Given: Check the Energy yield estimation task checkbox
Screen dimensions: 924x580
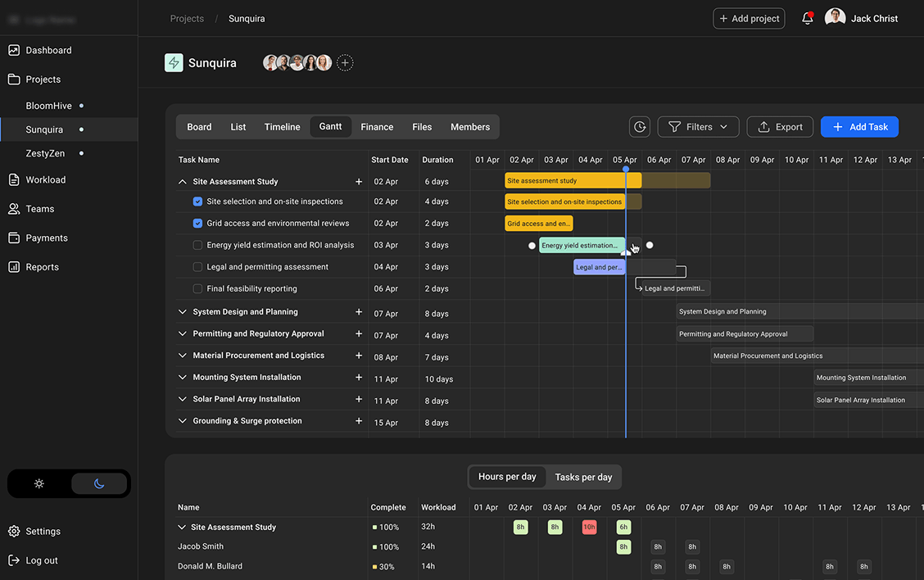Looking at the screenshot, I should pyautogui.click(x=197, y=244).
